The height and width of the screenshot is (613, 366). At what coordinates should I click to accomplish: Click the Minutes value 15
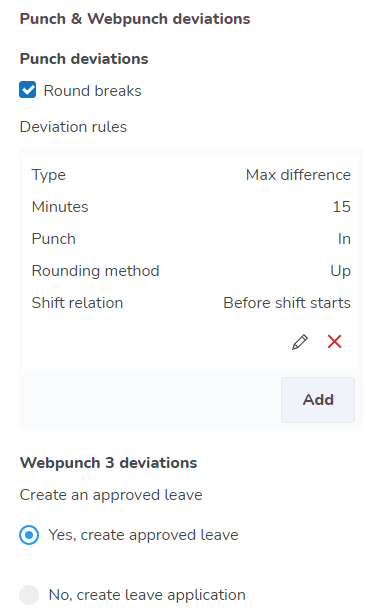(x=341, y=207)
